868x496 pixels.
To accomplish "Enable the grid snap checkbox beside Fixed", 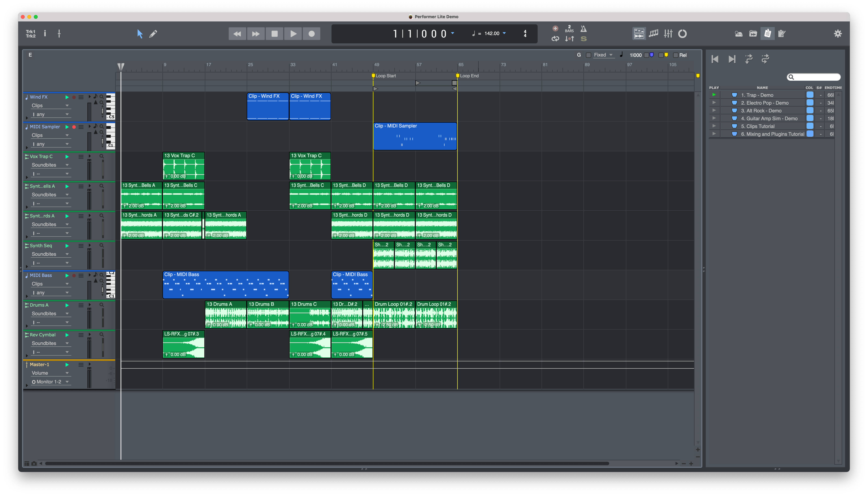I will tap(588, 55).
